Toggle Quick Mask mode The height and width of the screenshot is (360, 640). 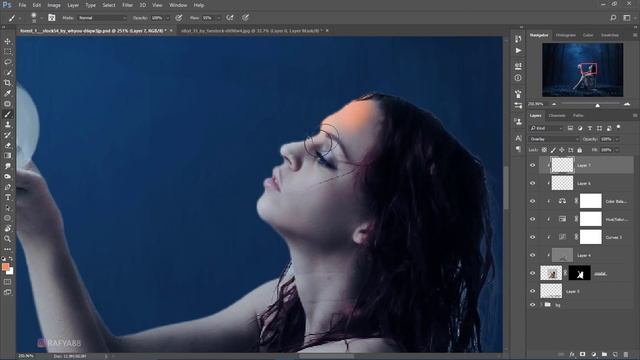pyautogui.click(x=8, y=282)
